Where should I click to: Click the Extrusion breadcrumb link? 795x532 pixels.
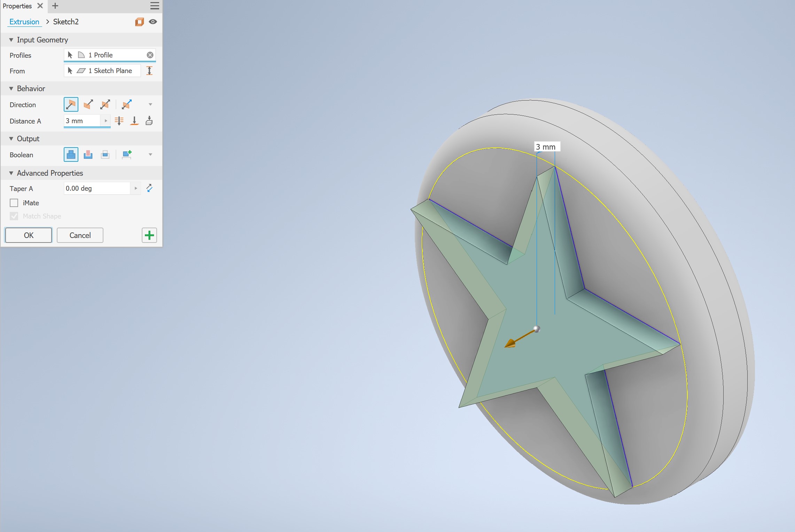tap(24, 22)
